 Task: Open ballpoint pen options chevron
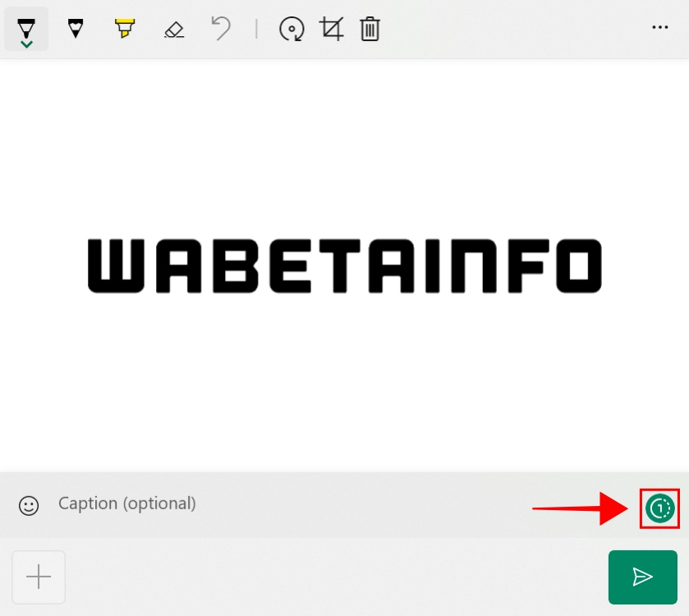(26, 44)
